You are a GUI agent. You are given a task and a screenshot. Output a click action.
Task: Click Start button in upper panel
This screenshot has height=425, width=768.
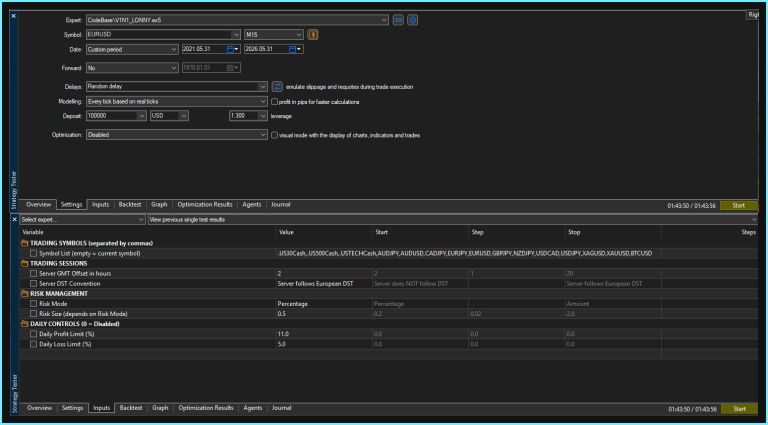pyautogui.click(x=739, y=206)
